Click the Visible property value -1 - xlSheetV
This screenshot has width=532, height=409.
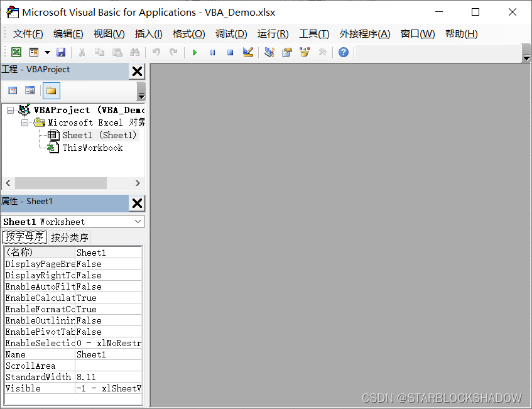pos(108,388)
